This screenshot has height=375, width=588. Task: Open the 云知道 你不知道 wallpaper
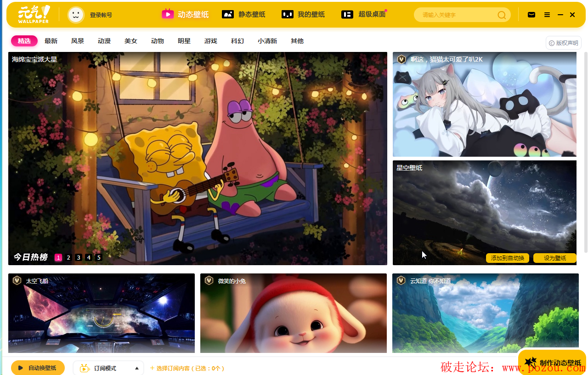(x=486, y=313)
